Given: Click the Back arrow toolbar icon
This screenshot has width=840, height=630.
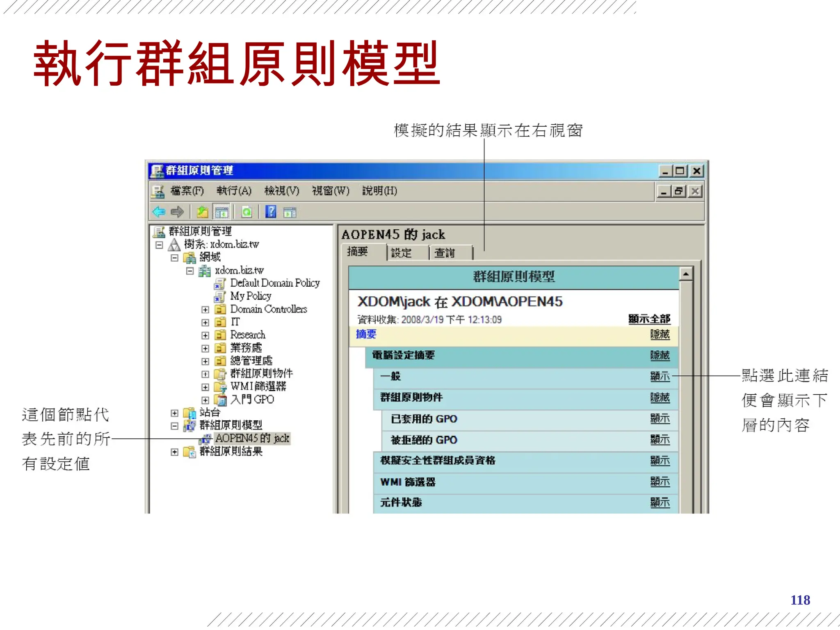Looking at the screenshot, I should pos(159,212).
